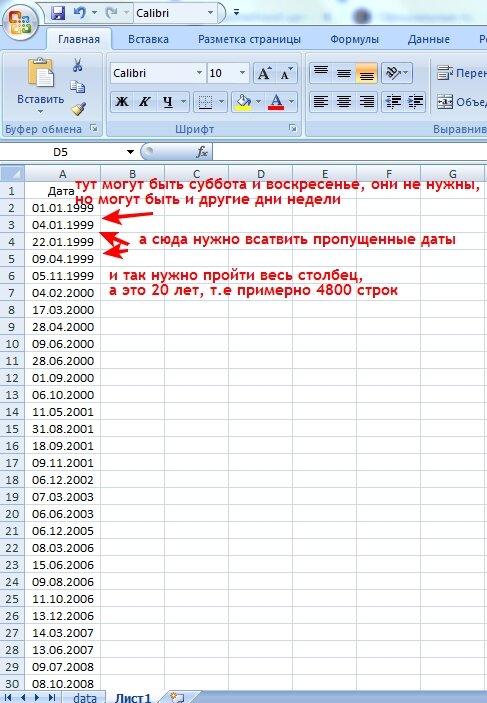Undo the last action
The image size is (487, 703).
(80, 13)
